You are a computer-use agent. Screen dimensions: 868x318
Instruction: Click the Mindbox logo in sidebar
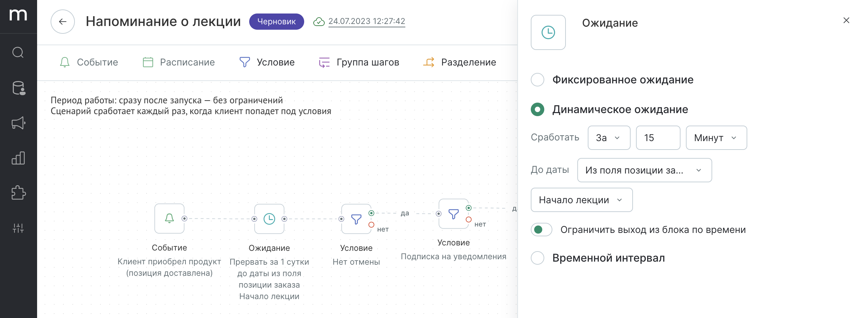click(x=18, y=15)
